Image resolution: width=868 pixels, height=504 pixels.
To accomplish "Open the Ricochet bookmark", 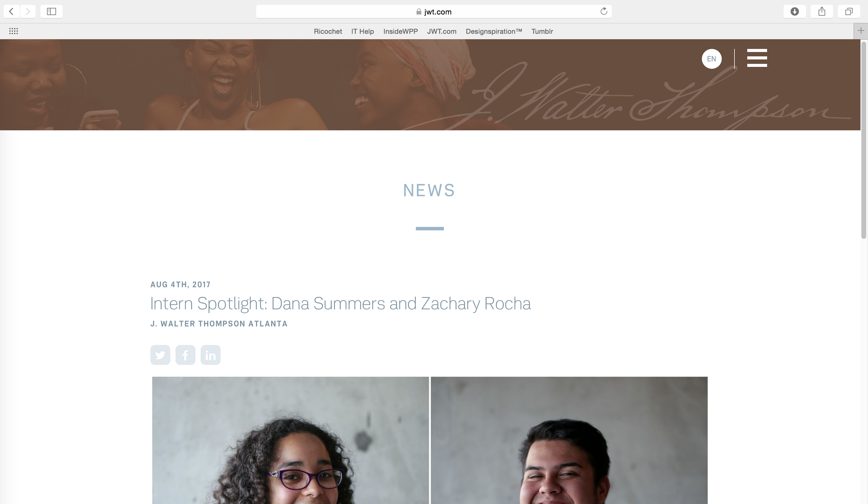I will [x=328, y=31].
